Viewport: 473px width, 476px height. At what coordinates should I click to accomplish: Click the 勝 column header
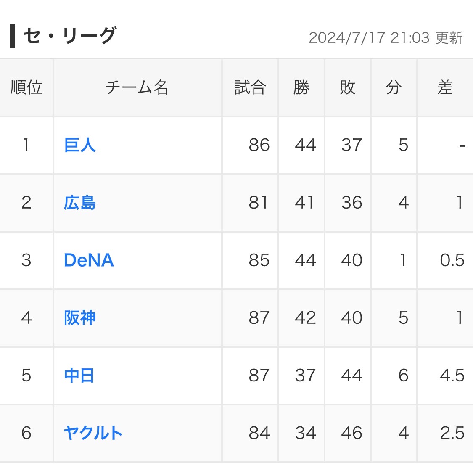pos(301,87)
